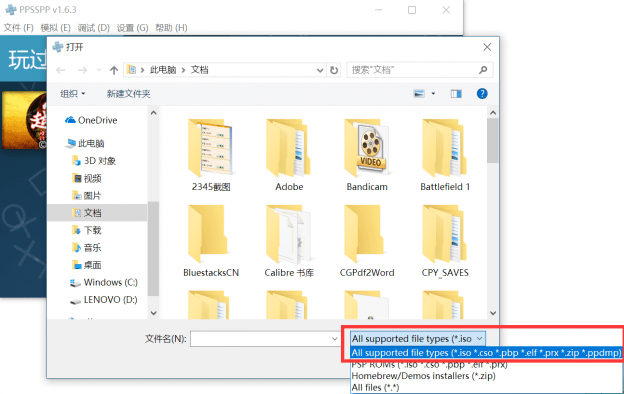Select the Adobe folder

pyautogui.click(x=289, y=155)
